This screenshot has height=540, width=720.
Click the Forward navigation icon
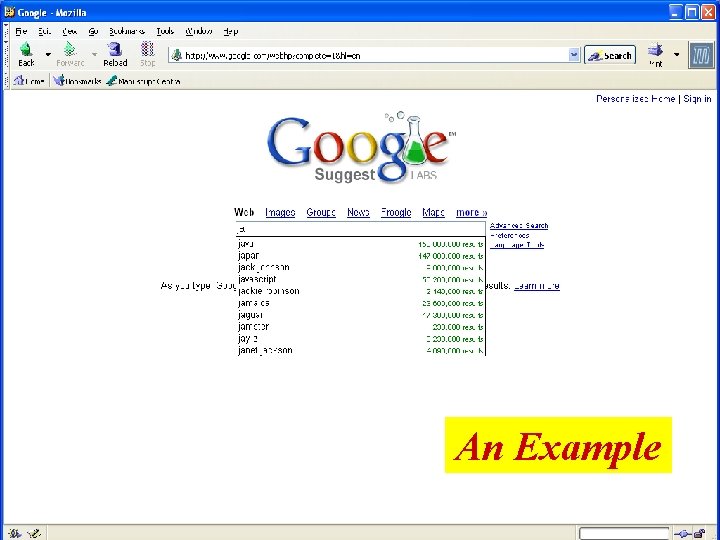point(70,50)
